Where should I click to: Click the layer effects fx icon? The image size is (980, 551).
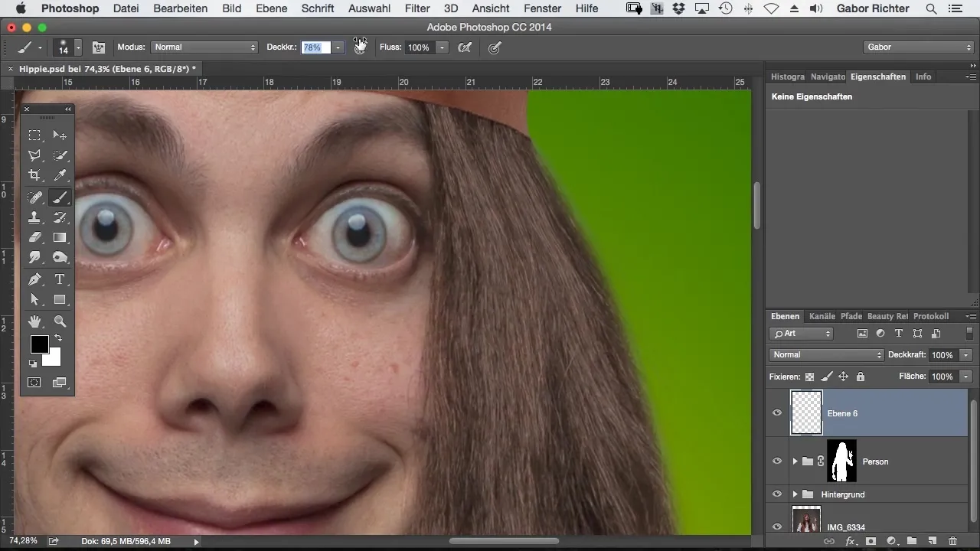pyautogui.click(x=850, y=541)
